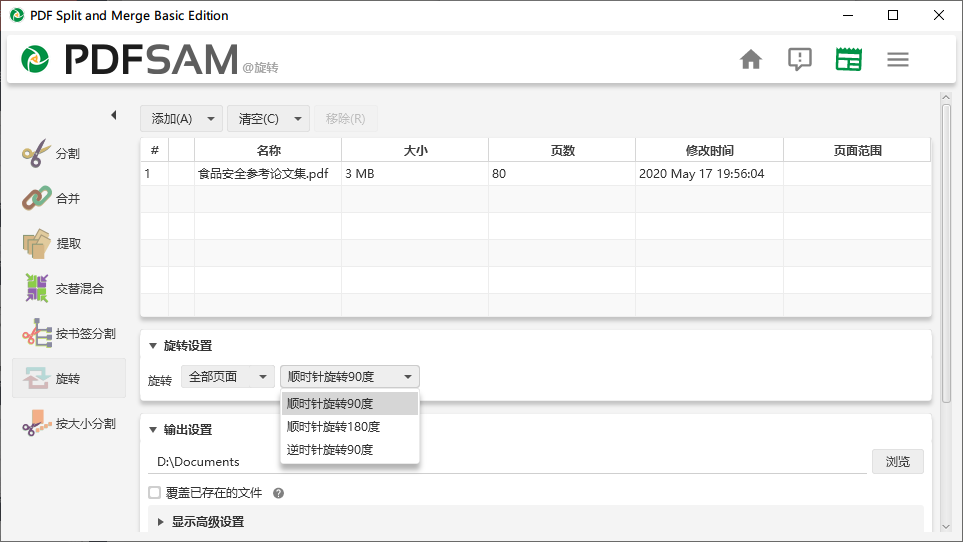Click the 浏览 browse button
The width and height of the screenshot is (963, 542).
(898, 462)
